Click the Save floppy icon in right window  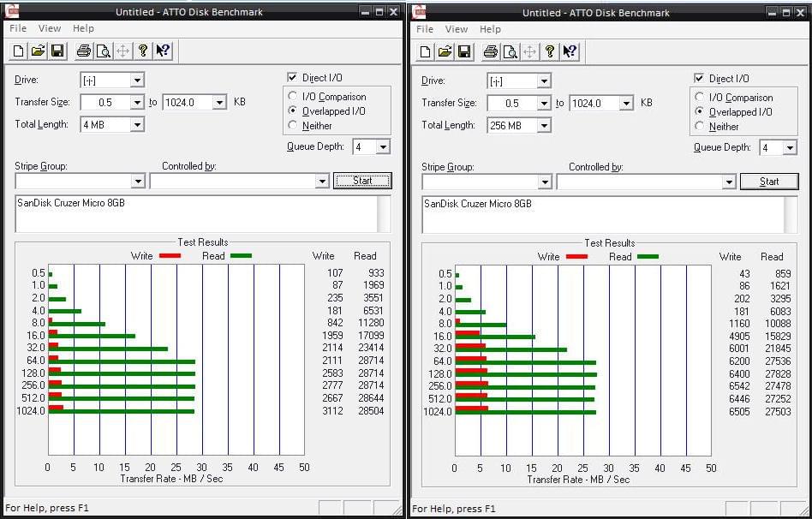tap(464, 51)
